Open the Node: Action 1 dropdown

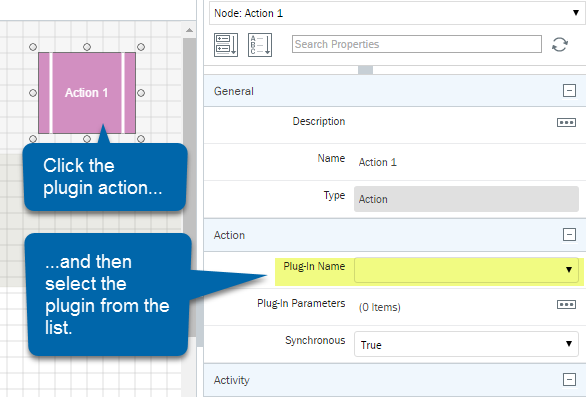[x=397, y=13]
